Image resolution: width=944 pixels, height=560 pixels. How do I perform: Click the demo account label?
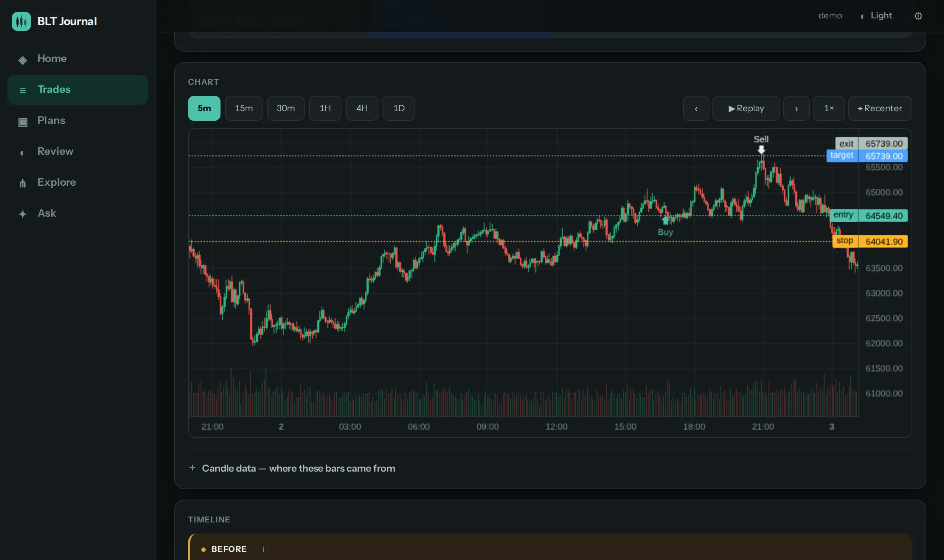click(830, 16)
